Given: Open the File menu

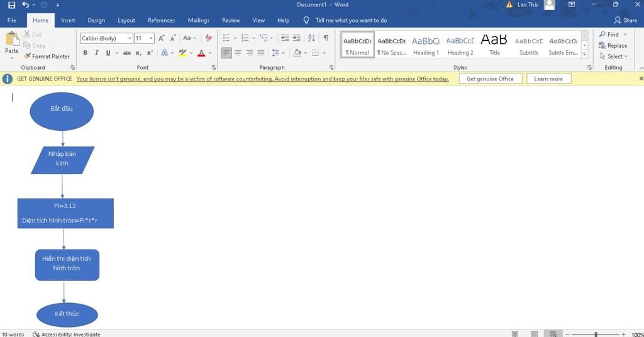Looking at the screenshot, I should (x=12, y=20).
